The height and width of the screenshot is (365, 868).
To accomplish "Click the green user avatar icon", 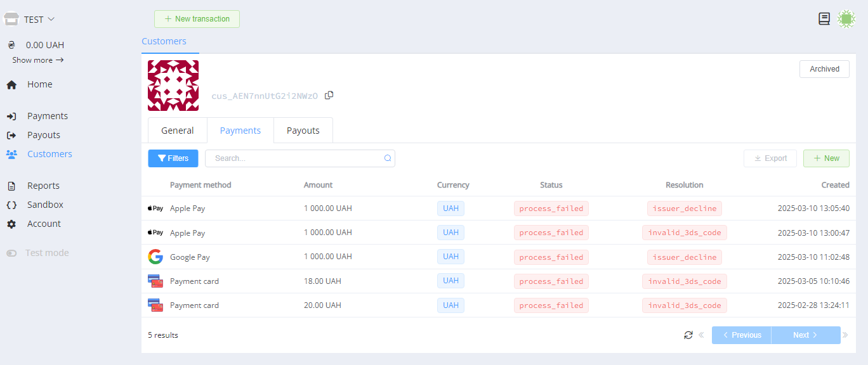I will 846,19.
